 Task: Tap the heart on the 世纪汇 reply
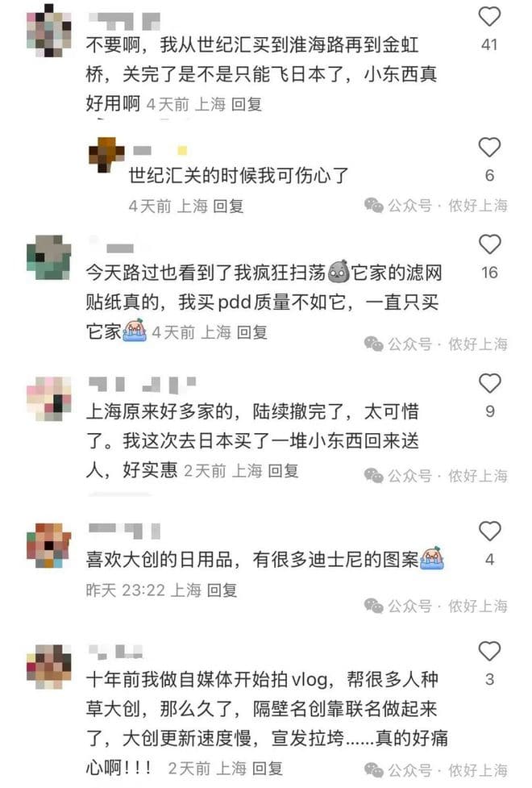(489, 148)
